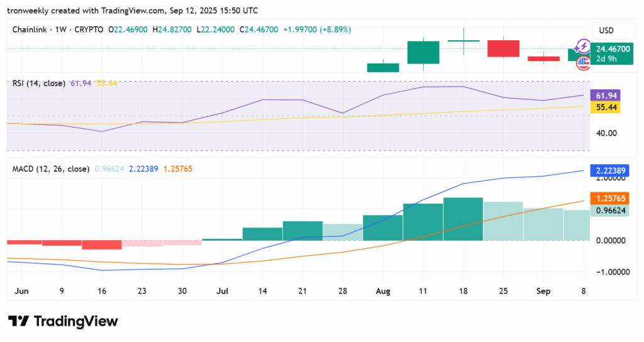Click the Jul date on time axis
Image resolution: width=644 pixels, height=342 pixels.
(222, 291)
